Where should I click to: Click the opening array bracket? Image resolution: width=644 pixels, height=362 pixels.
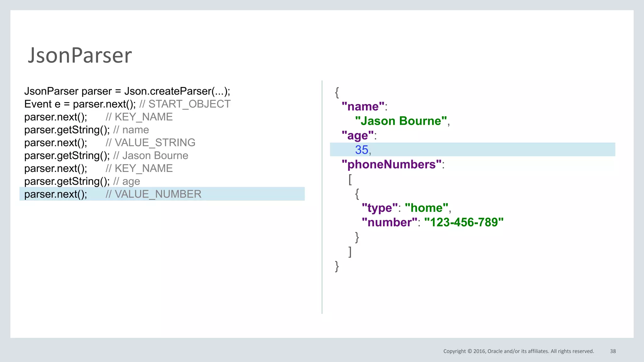pos(350,179)
